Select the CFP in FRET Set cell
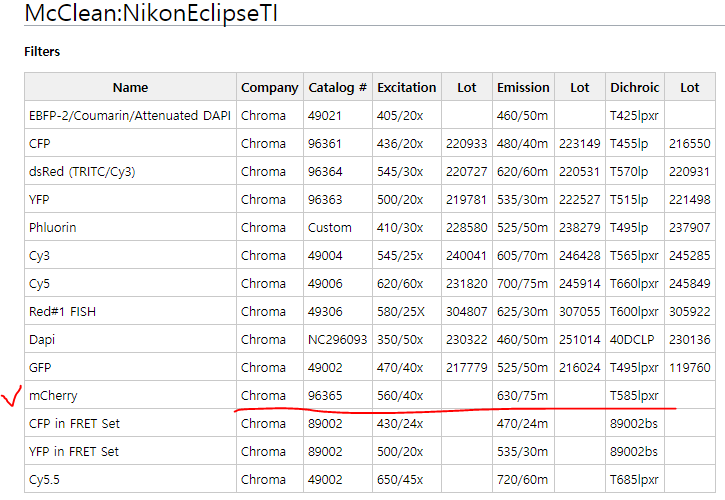This screenshot has width=725, height=500. click(74, 423)
